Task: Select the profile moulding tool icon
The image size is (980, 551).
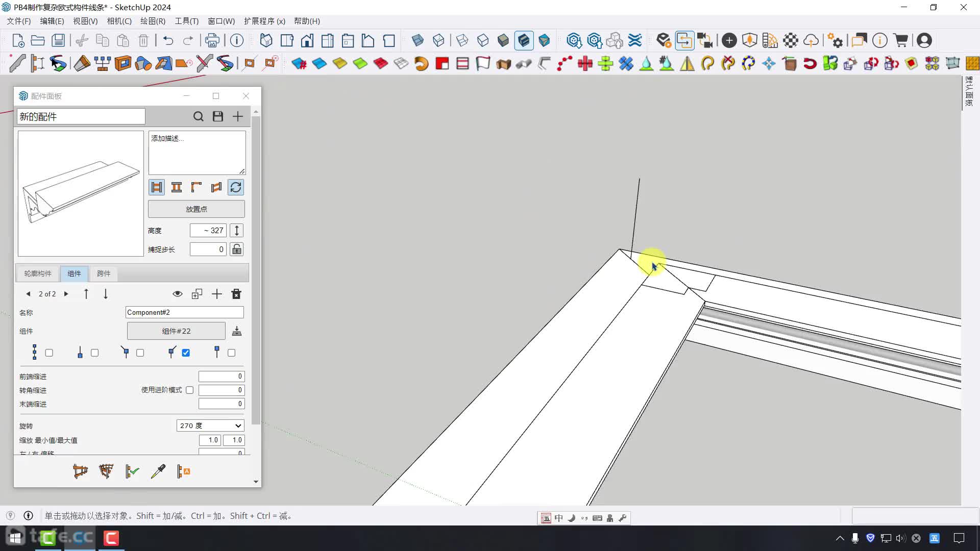Action: [17, 63]
